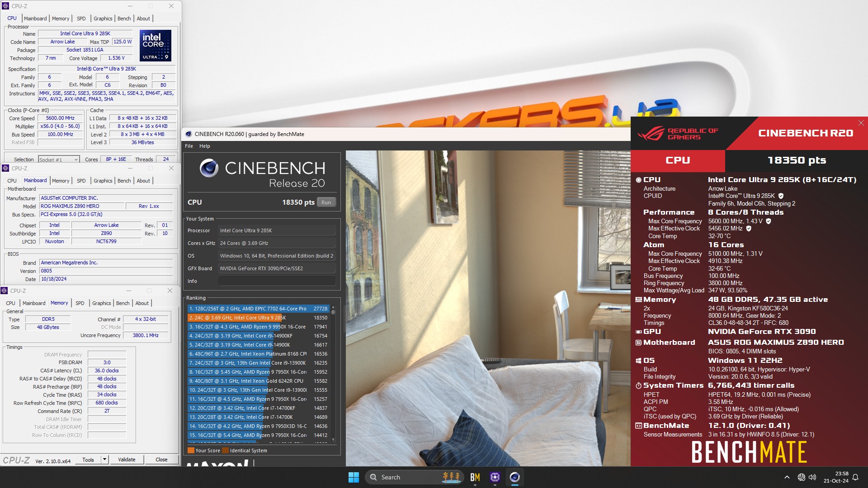
Task: Open BenchMate from the taskbar
Action: 475,477
